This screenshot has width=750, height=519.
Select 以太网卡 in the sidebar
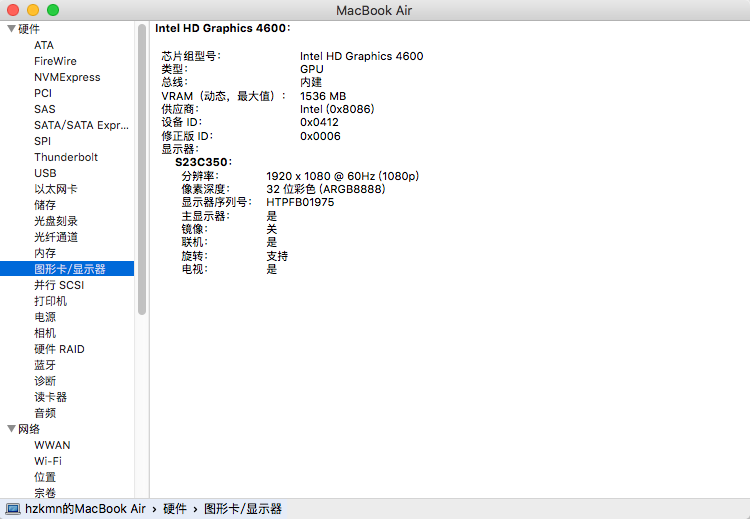55,189
